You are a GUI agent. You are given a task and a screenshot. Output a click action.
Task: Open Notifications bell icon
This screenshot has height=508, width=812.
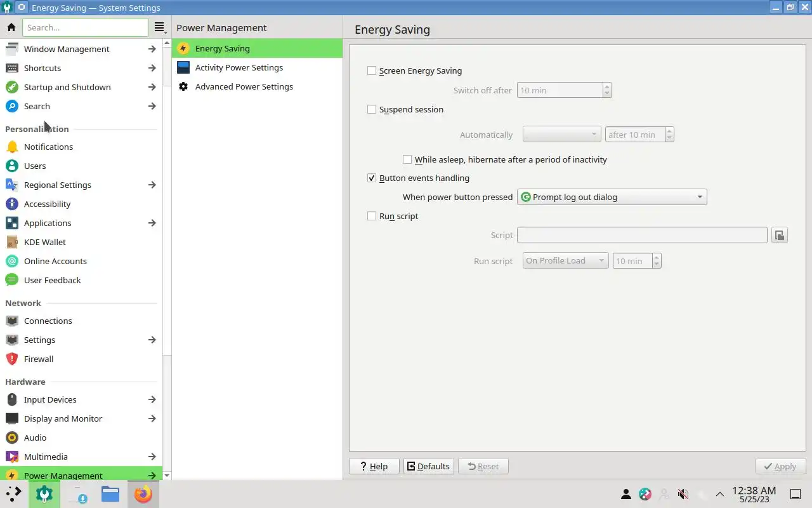coord(12,147)
